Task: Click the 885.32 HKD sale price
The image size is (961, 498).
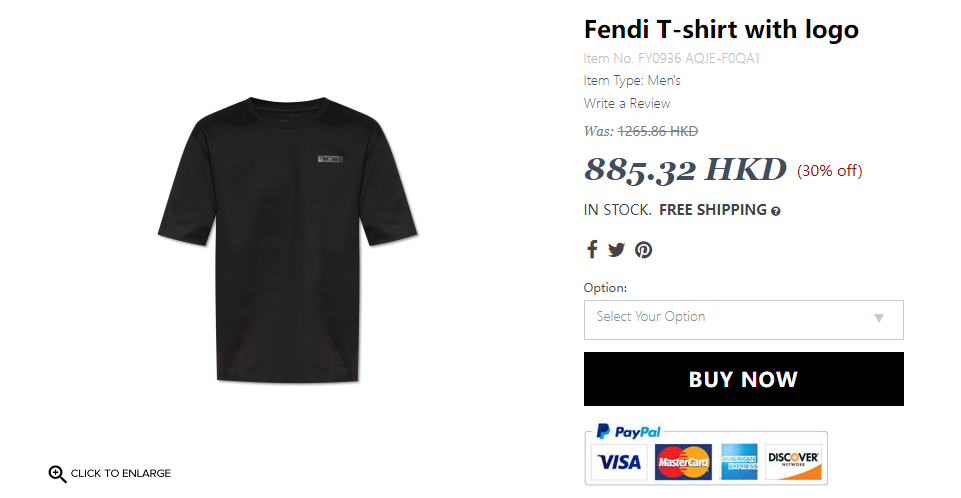Action: click(685, 170)
